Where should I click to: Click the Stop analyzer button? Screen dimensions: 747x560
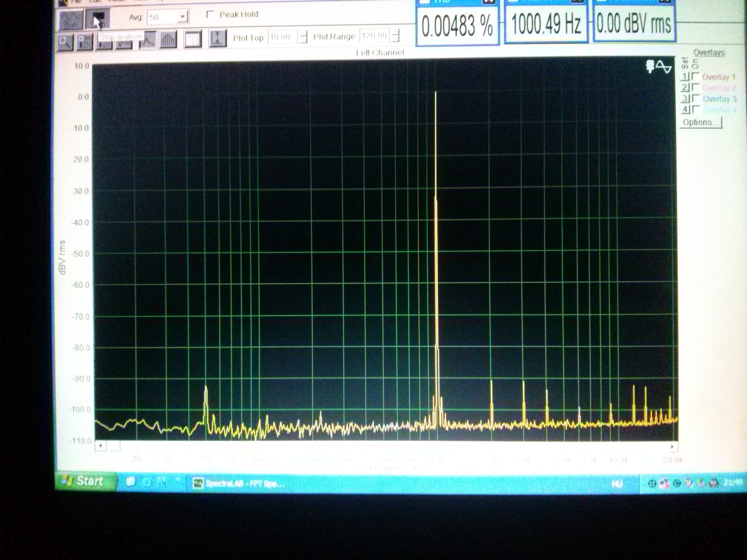click(98, 19)
